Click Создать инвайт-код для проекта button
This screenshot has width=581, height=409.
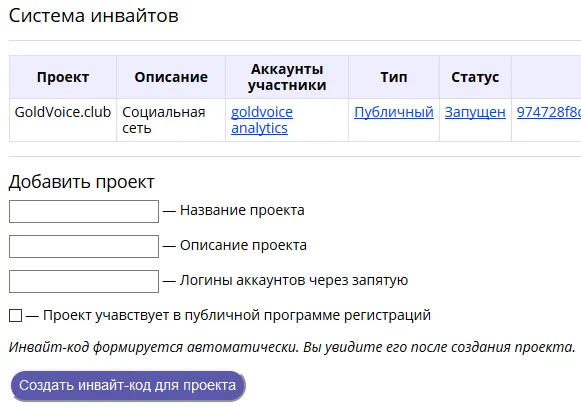point(127,385)
